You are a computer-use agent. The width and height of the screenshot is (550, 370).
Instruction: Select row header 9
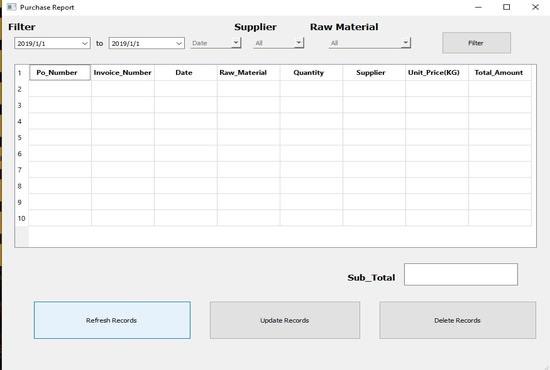[x=22, y=202]
